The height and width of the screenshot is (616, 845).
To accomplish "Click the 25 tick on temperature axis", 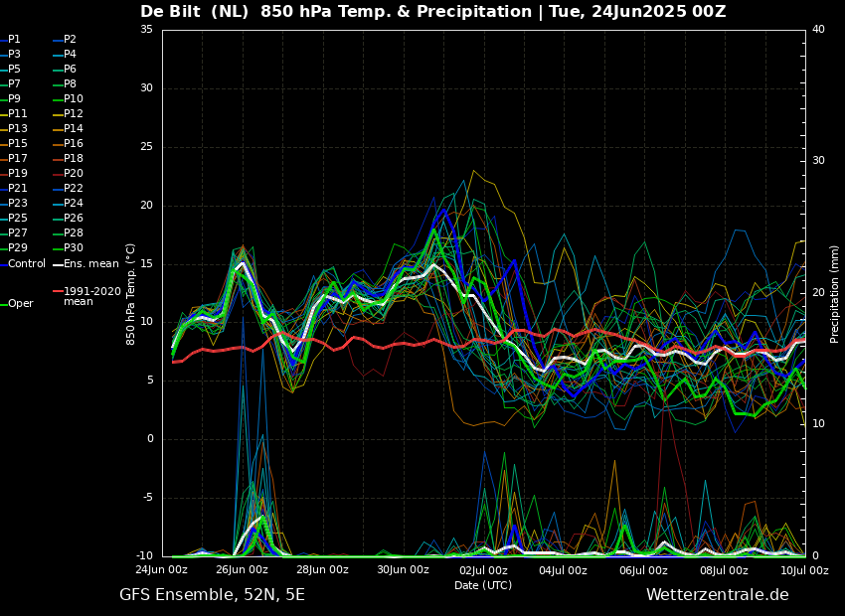I will click(x=147, y=147).
